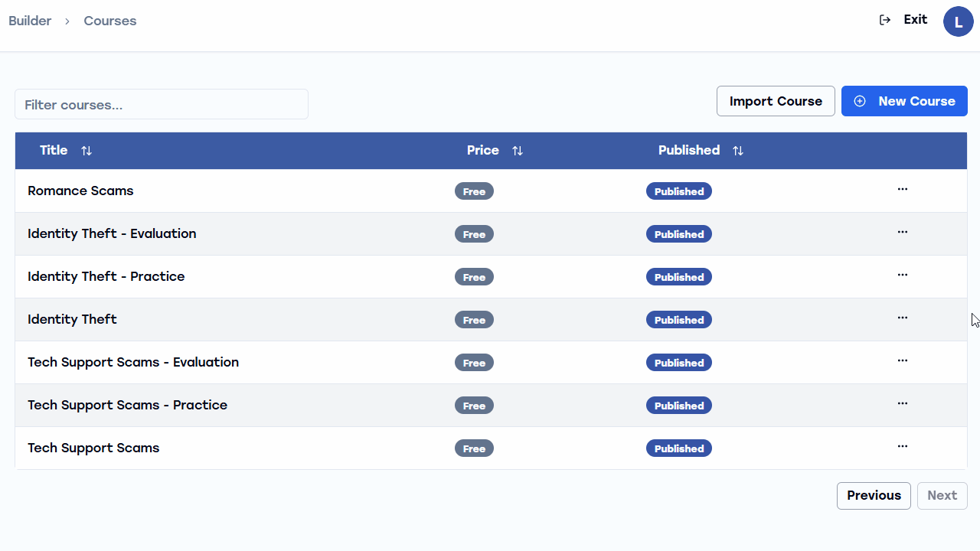Open more options for Tech Support Scams - Practice
Image resolution: width=980 pixels, height=551 pixels.
(902, 404)
